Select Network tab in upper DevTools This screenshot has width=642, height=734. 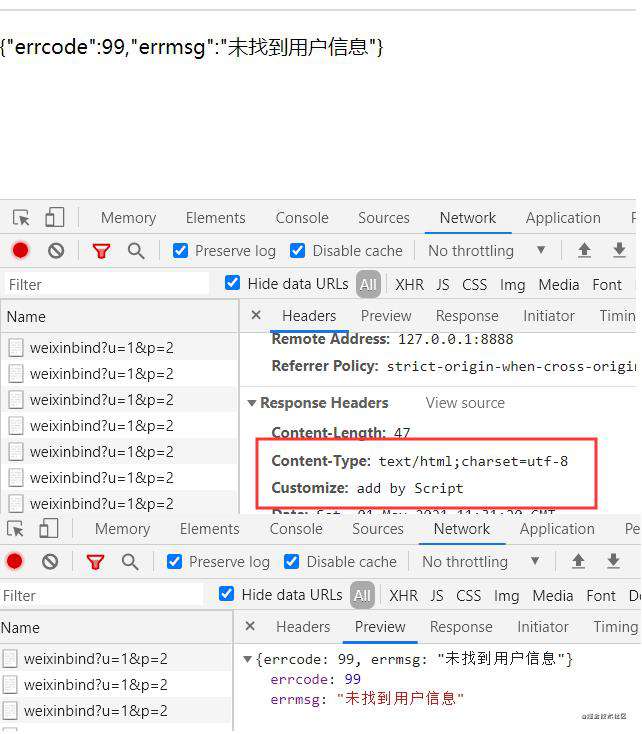(x=467, y=218)
